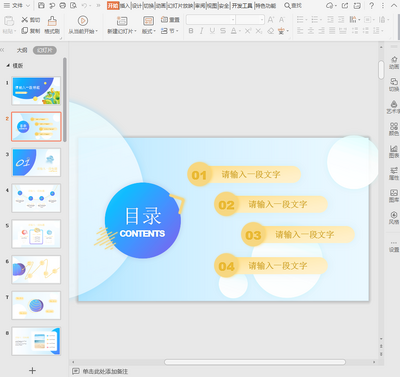
Task: Switch to the 大纲 (Outline) pane tab
Action: pyautogui.click(x=22, y=50)
